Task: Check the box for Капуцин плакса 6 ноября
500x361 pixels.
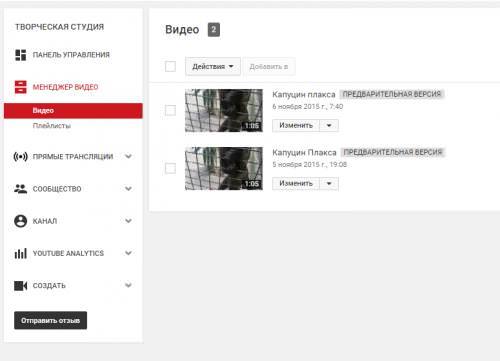Action: (x=170, y=110)
